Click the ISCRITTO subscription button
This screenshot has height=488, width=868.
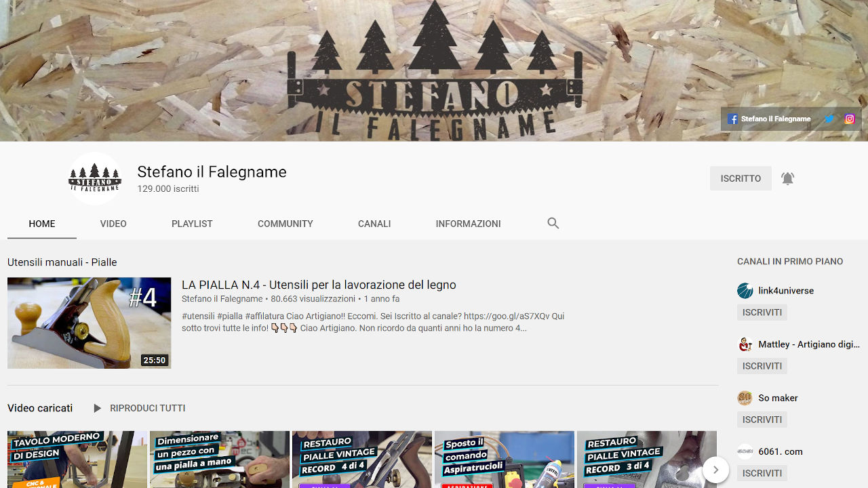[741, 178]
